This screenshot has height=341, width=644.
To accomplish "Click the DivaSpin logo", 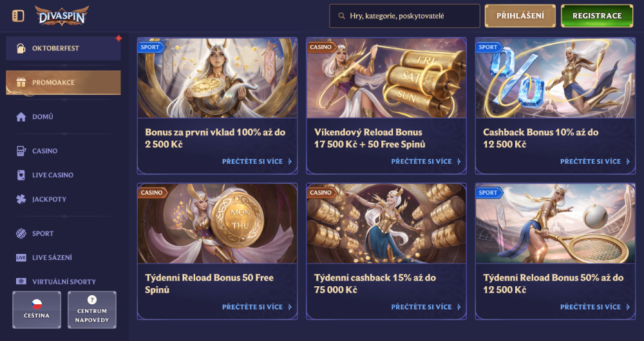I will coord(62,15).
